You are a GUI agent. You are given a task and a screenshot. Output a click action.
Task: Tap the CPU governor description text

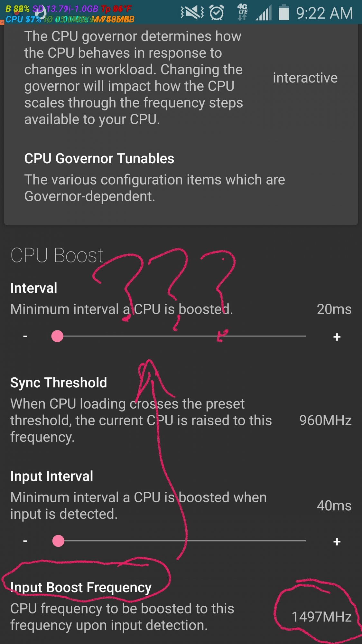pos(133,78)
